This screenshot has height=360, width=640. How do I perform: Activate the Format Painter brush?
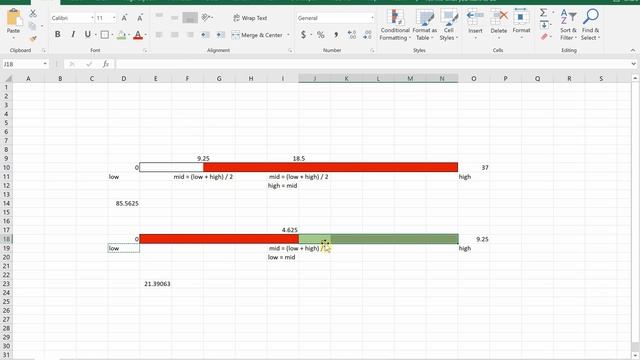[x=33, y=38]
